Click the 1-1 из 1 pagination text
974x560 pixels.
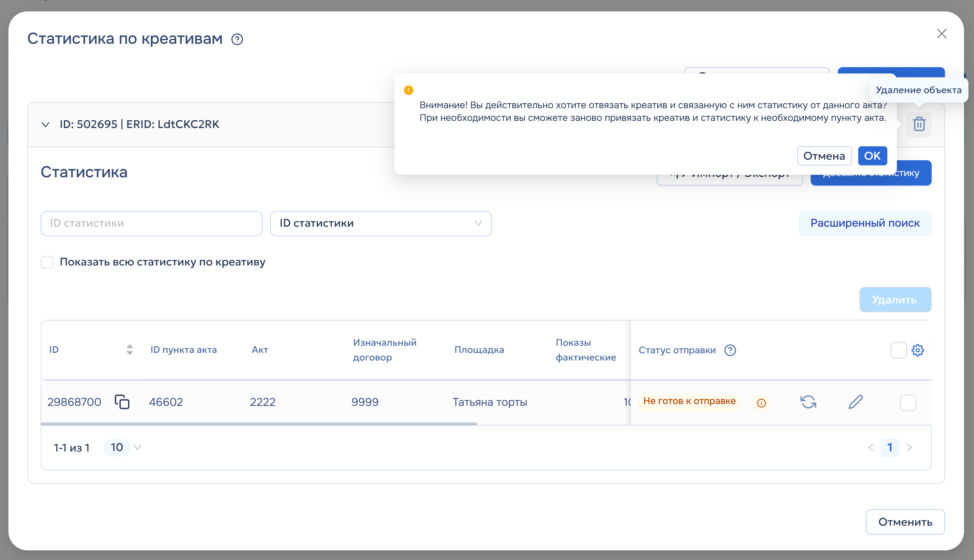tap(72, 448)
